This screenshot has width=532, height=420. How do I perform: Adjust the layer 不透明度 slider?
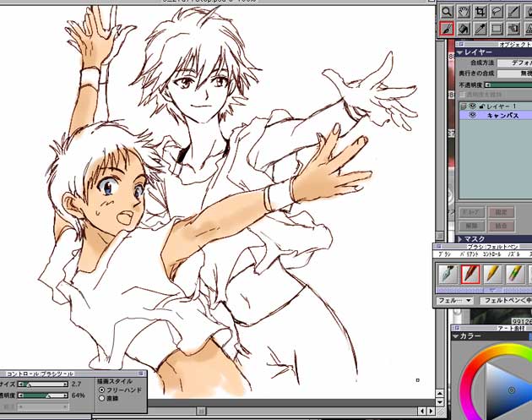[508, 85]
